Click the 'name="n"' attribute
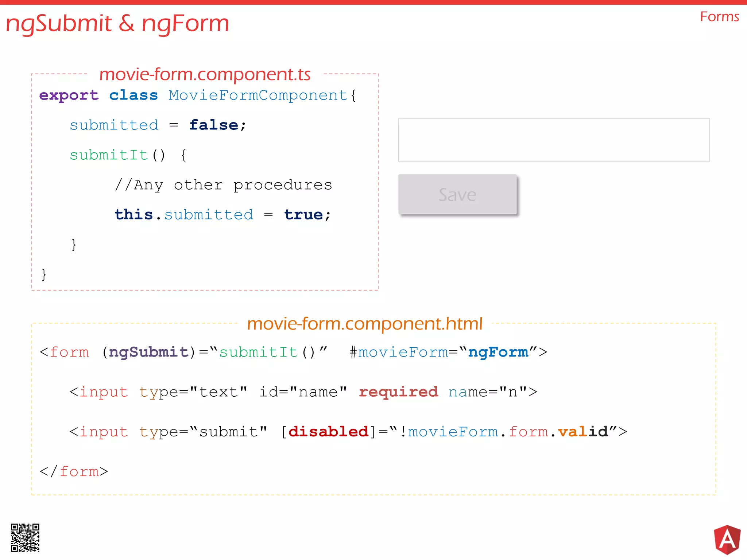This screenshot has width=747, height=560. pyautogui.click(x=488, y=392)
